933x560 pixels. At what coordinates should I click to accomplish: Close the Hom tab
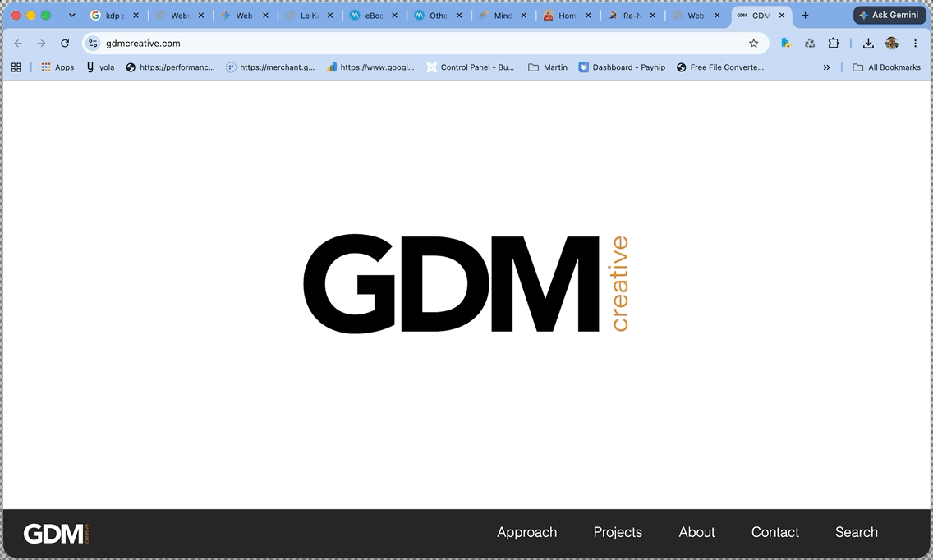pos(588,16)
